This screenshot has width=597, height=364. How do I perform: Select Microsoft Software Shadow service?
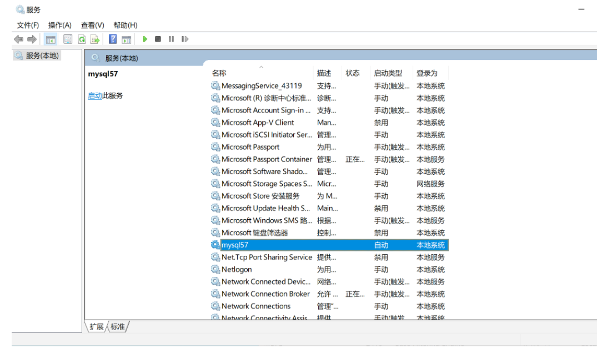pos(330,171)
